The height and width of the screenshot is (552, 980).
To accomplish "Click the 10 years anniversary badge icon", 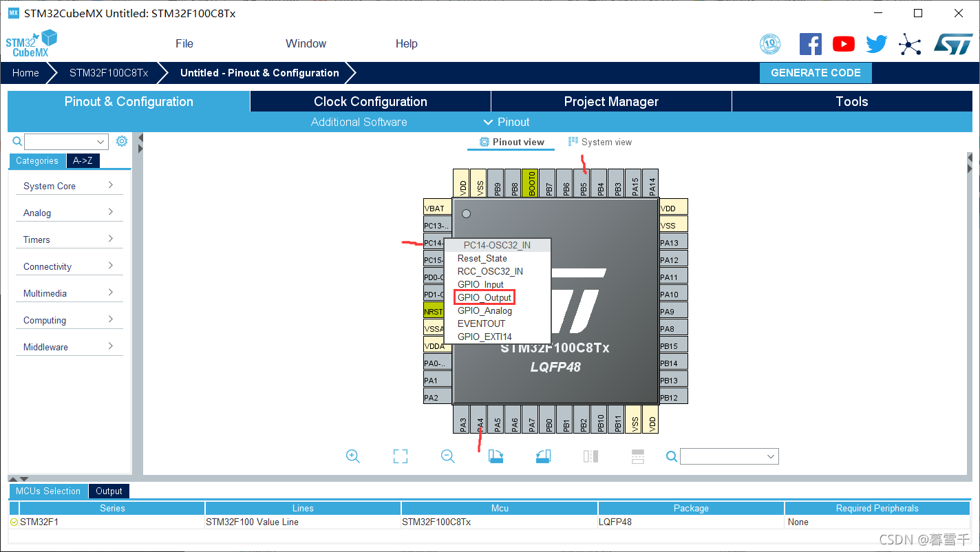I will tap(770, 44).
